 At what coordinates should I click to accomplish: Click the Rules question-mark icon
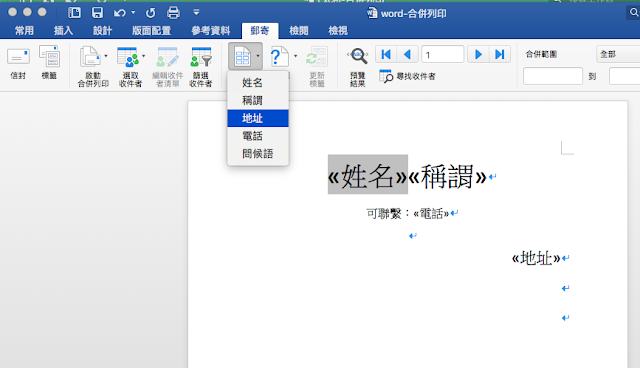pyautogui.click(x=280, y=56)
